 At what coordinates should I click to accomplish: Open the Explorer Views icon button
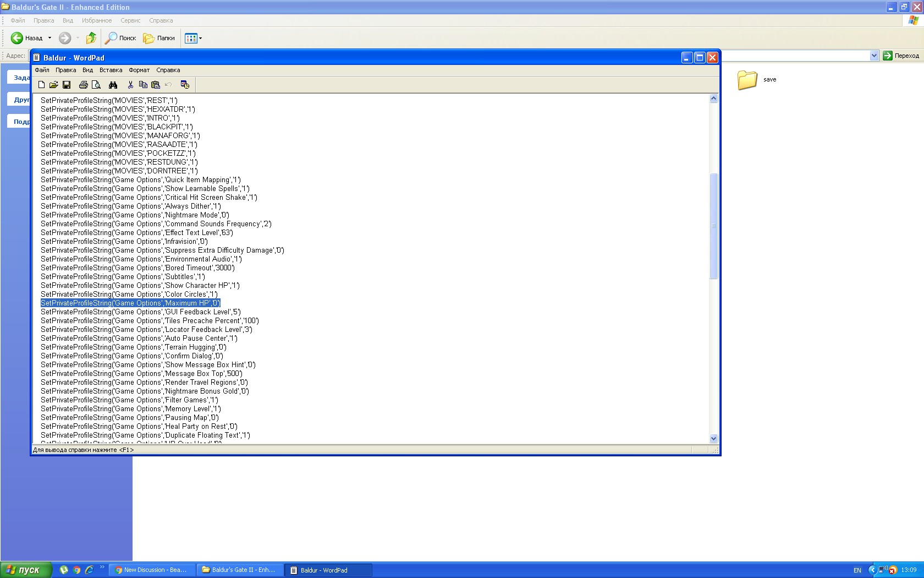[x=191, y=38]
